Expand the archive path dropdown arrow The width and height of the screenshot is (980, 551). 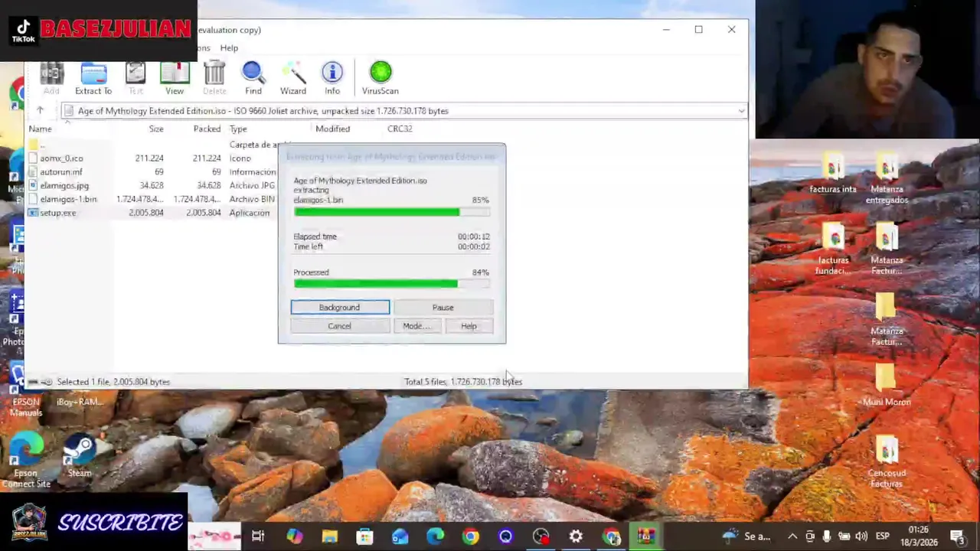[741, 111]
